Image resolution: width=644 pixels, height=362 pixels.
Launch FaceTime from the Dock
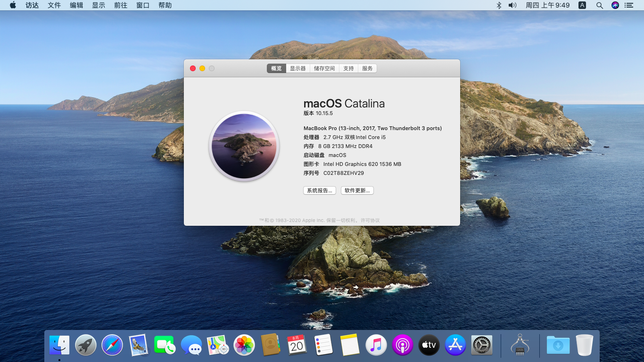[165, 346]
